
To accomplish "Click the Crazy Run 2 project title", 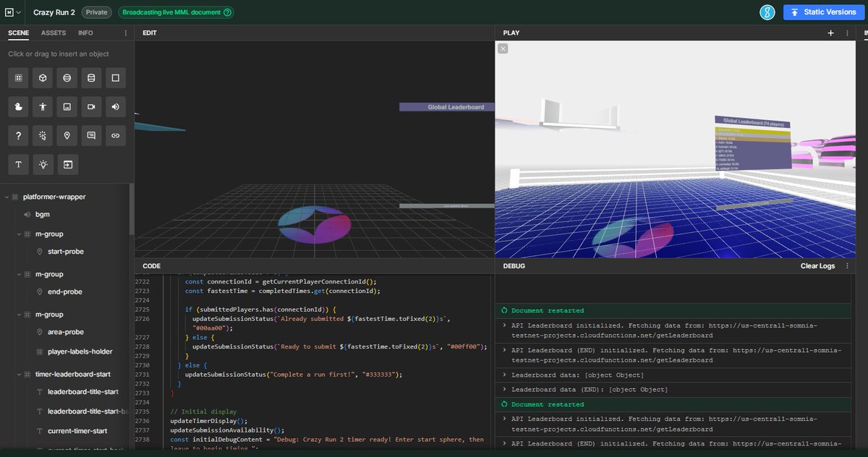I will (x=54, y=12).
